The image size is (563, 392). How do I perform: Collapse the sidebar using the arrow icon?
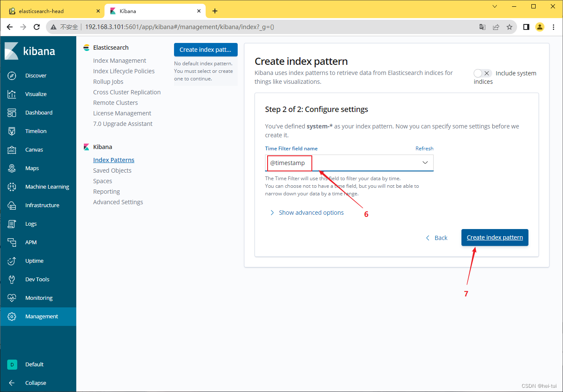click(x=12, y=383)
